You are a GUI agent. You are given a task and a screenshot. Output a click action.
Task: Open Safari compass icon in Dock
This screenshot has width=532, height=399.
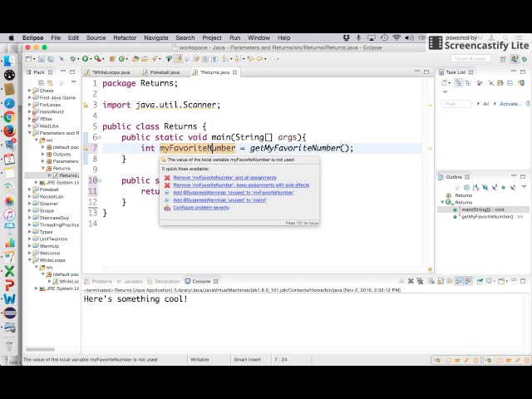coord(9,103)
